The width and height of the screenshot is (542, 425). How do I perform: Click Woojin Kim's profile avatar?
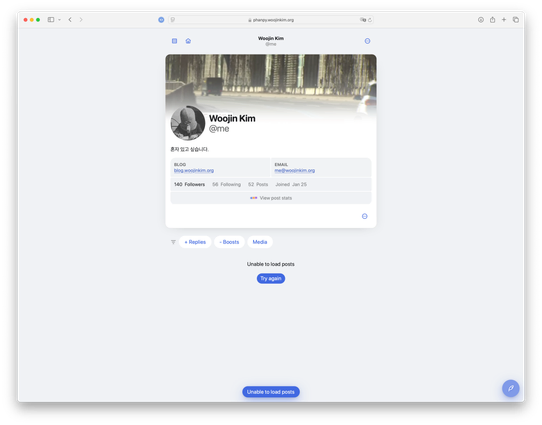point(188,123)
